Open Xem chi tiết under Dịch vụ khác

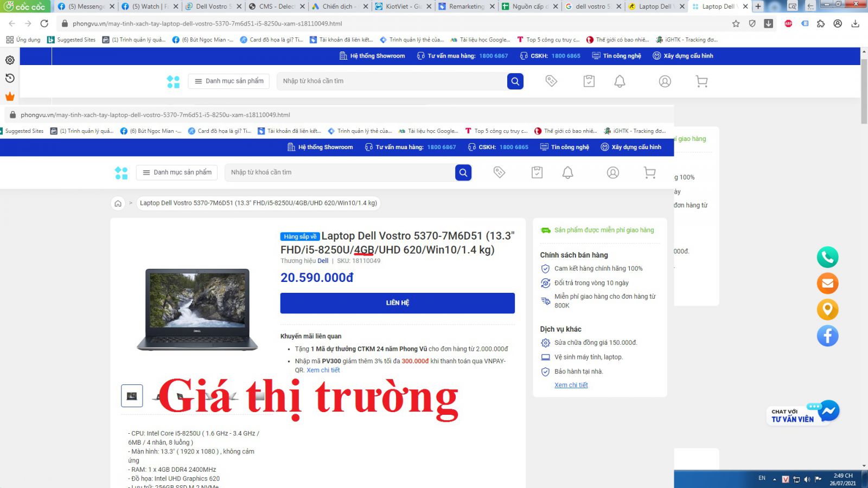click(x=571, y=385)
